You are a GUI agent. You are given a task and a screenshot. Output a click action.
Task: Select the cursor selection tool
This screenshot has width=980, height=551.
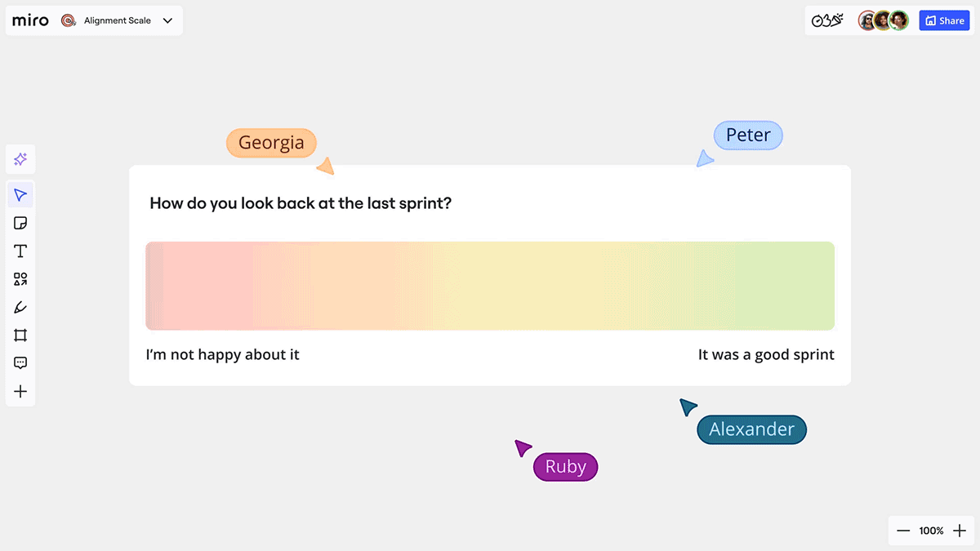tap(20, 195)
